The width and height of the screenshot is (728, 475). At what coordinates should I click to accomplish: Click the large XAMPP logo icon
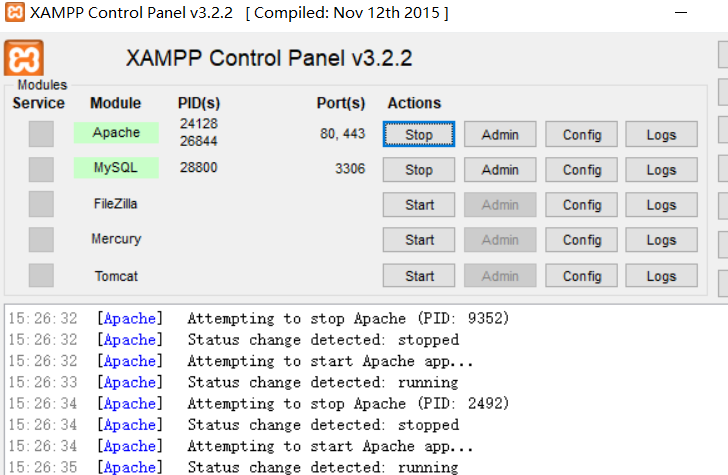24,58
